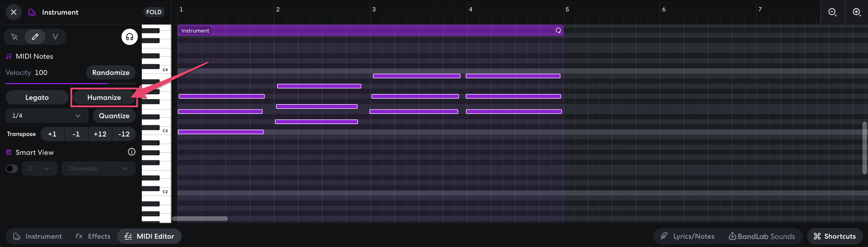Close the MIDI editor panel
The image size is (868, 247).
(14, 12)
